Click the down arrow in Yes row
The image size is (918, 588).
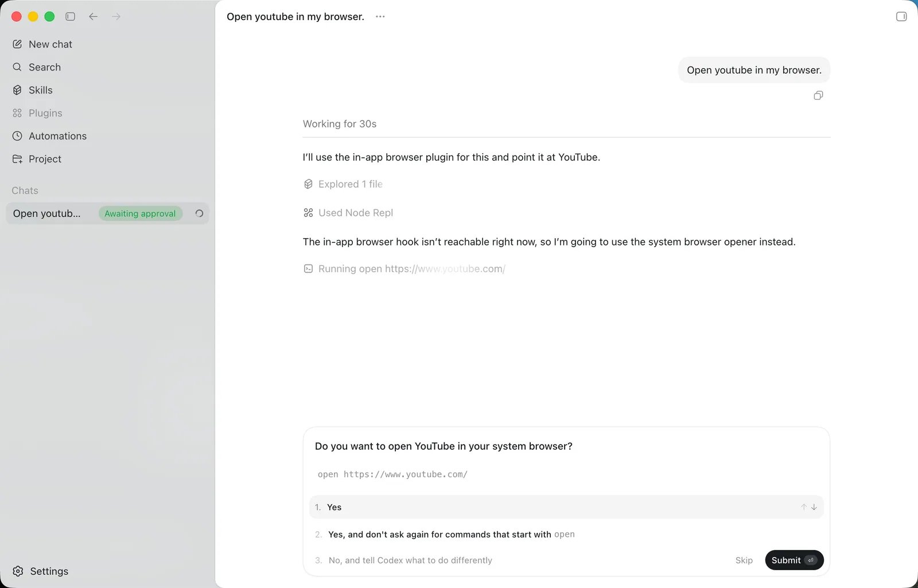[x=814, y=507]
